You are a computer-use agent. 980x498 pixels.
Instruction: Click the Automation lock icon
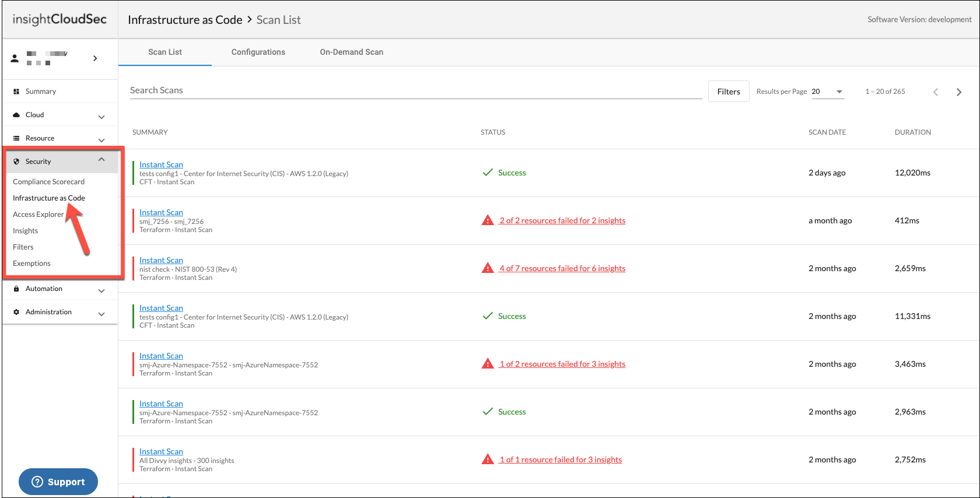(x=16, y=289)
